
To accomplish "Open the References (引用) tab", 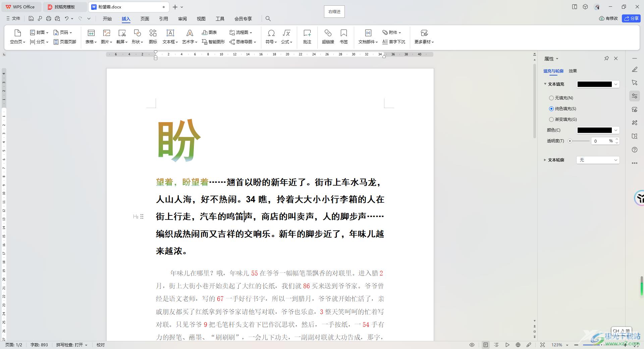I will (x=164, y=19).
